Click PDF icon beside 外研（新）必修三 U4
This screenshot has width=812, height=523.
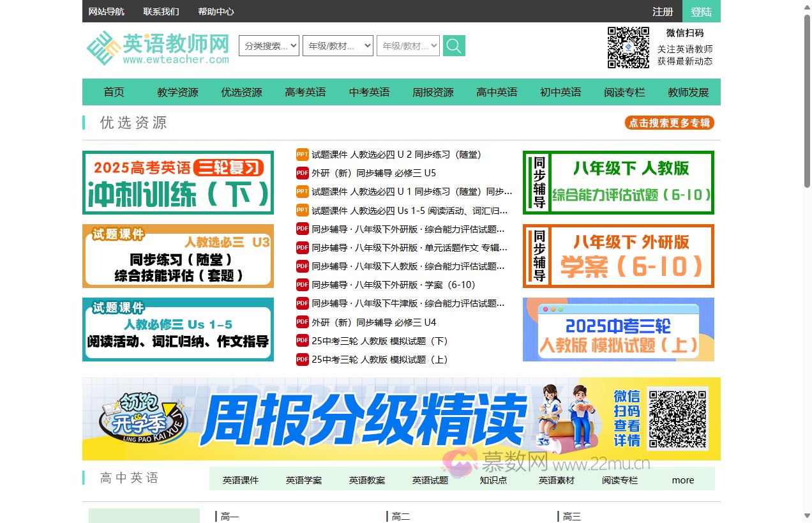coord(303,322)
